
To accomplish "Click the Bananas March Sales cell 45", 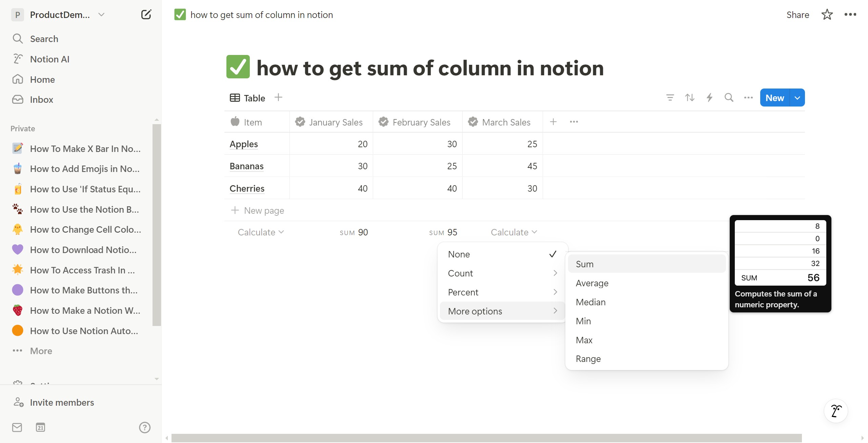I will click(x=502, y=166).
